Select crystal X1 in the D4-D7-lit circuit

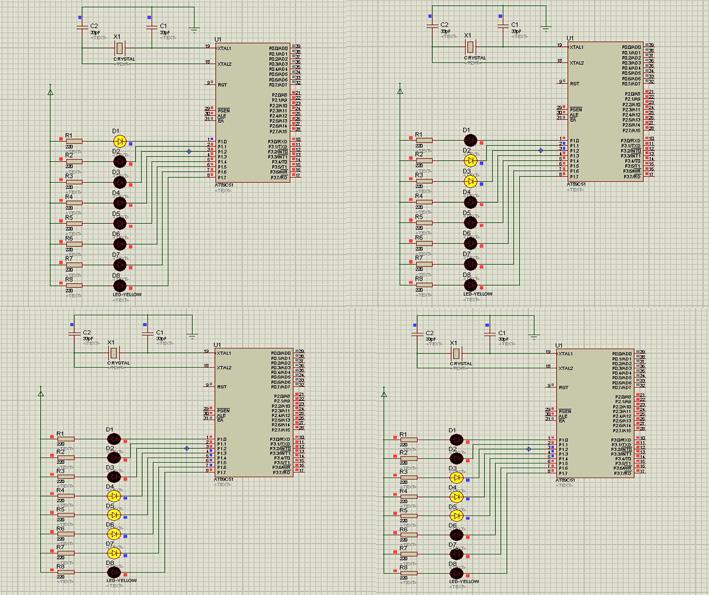click(x=113, y=352)
